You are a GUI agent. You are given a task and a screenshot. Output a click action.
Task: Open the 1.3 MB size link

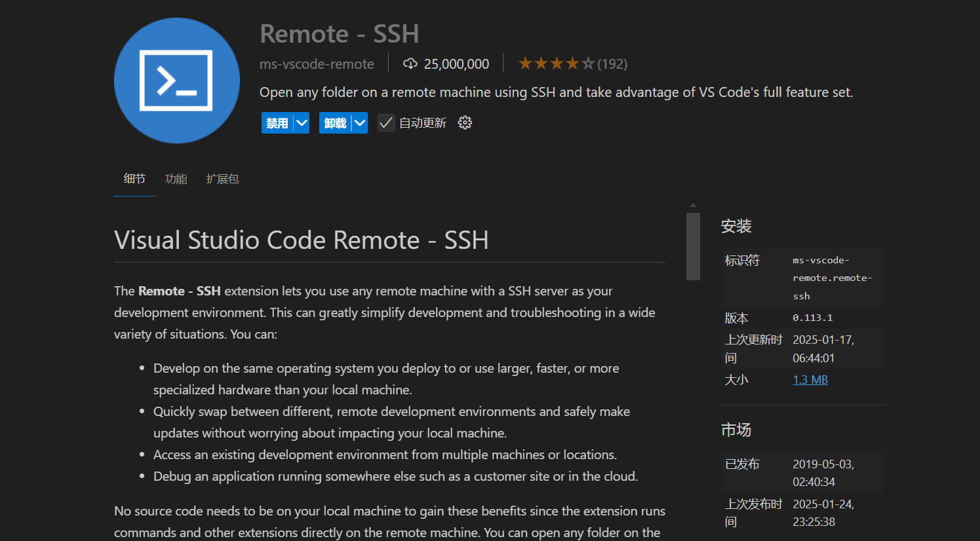click(x=810, y=380)
